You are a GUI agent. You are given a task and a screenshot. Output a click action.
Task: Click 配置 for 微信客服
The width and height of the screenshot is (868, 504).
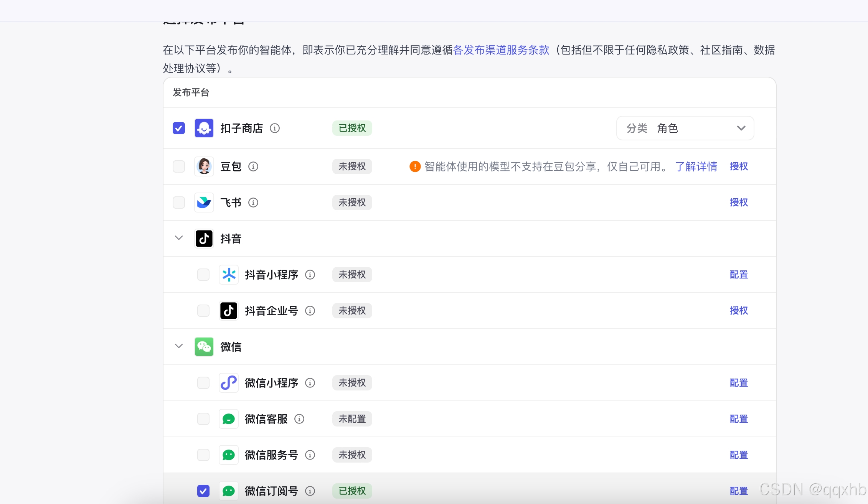pos(739,419)
